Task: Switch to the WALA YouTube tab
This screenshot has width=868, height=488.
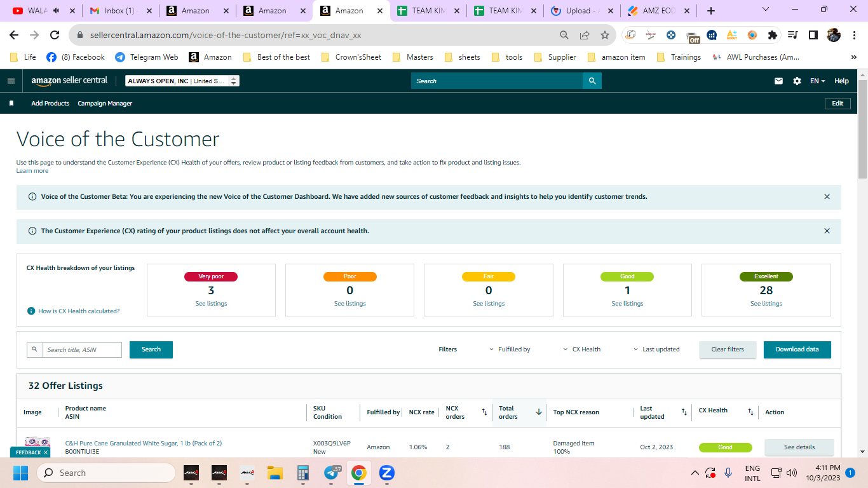Action: point(44,11)
